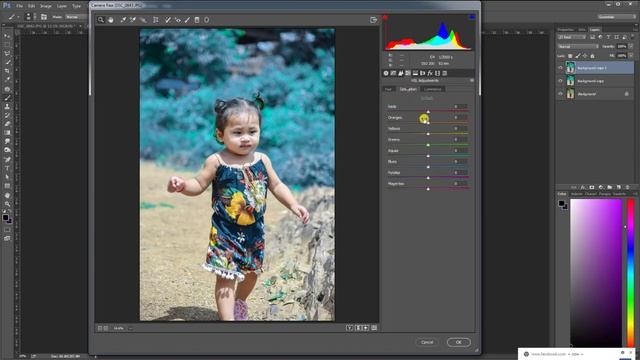This screenshot has width=640, height=360.
Task: Click OK to apply Camera Raw filter
Action: pyautogui.click(x=458, y=342)
